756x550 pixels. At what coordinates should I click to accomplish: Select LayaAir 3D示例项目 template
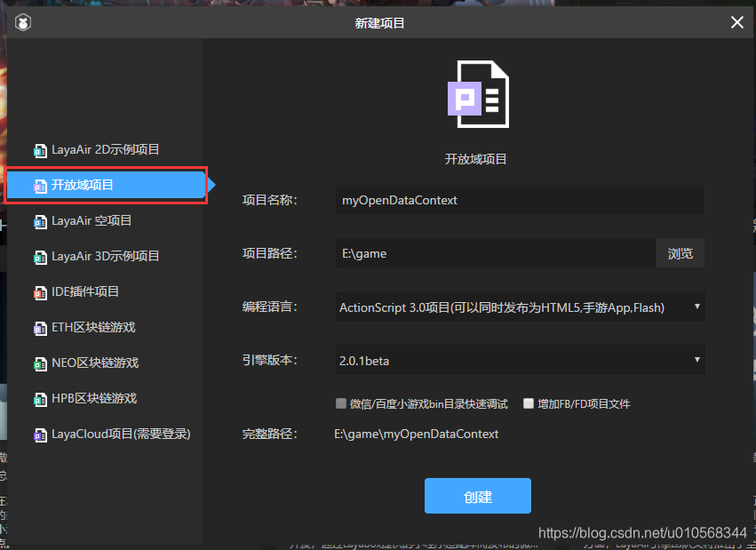pos(105,257)
